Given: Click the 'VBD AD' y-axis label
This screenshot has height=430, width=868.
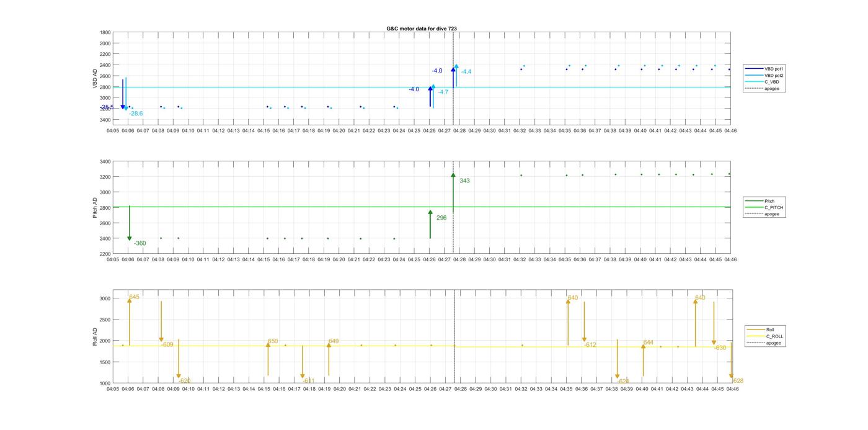Looking at the screenshot, I should tap(95, 78).
